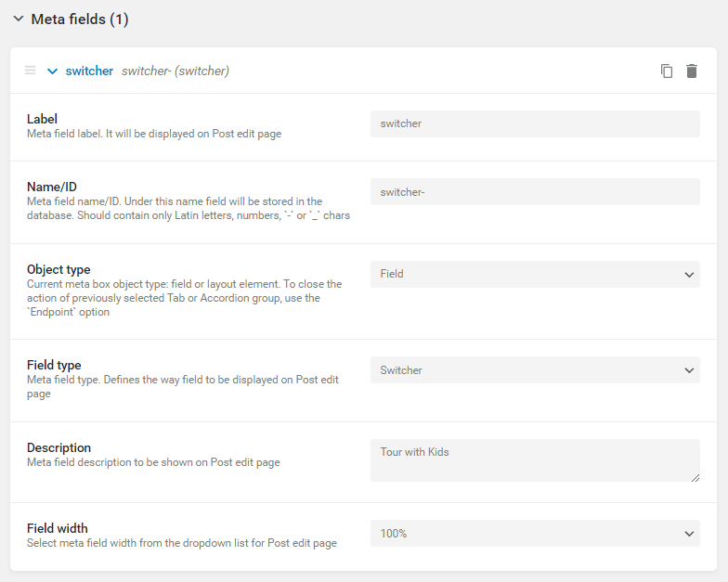Click the blue switcher title link
The image size is (728, 582).
coord(89,71)
